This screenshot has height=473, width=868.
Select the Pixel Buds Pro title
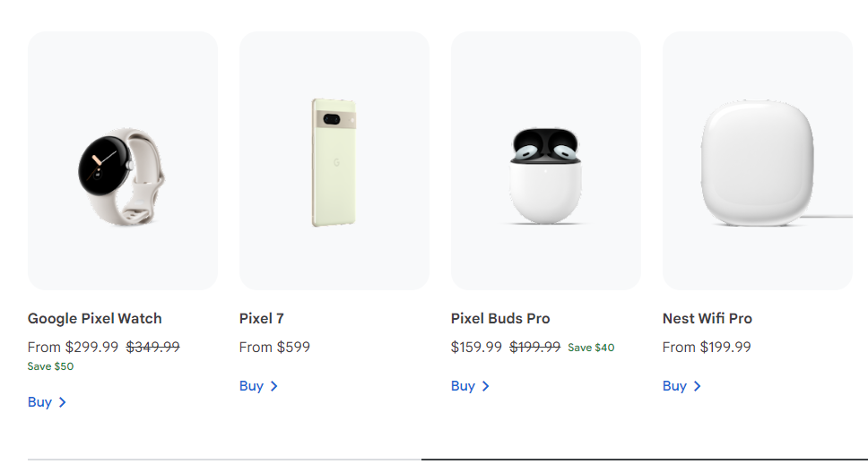(500, 318)
